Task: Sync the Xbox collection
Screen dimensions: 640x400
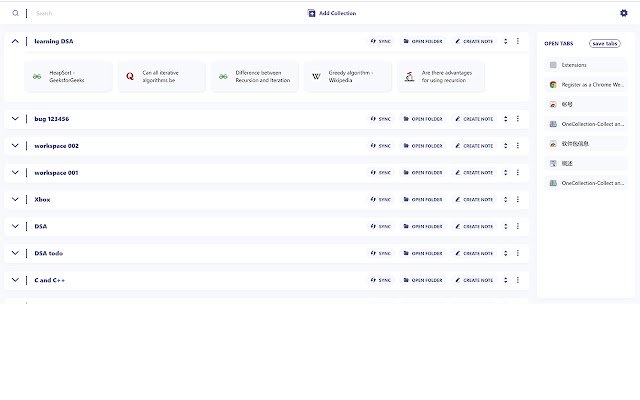Action: point(380,200)
